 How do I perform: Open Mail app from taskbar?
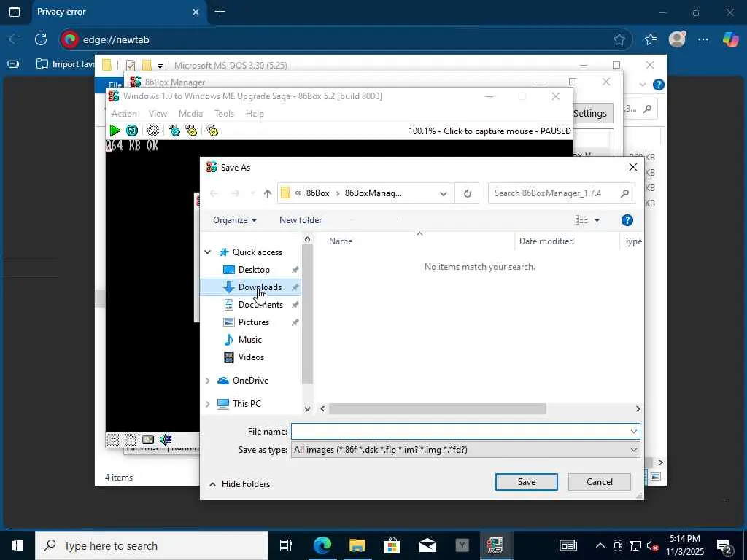point(427,545)
